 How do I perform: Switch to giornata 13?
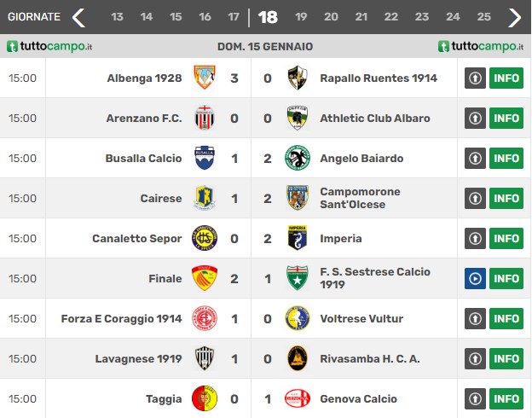[117, 17]
